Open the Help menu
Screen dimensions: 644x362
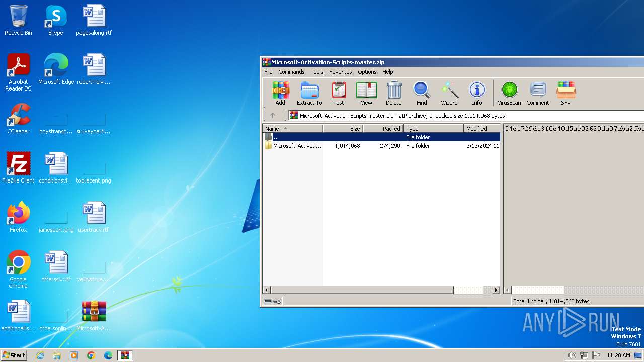click(x=388, y=72)
